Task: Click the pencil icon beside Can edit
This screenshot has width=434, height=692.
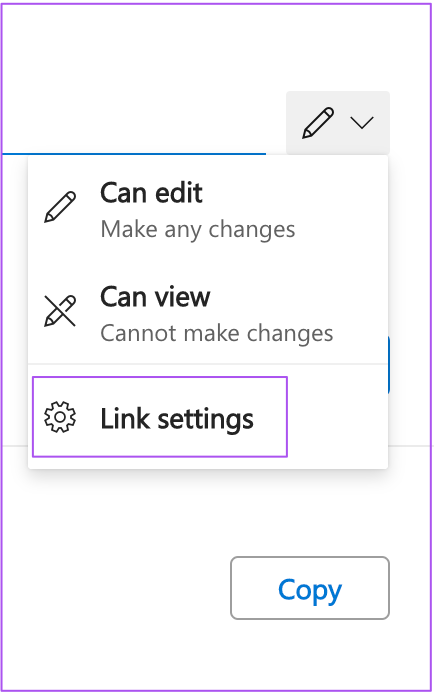Action: tap(60, 207)
